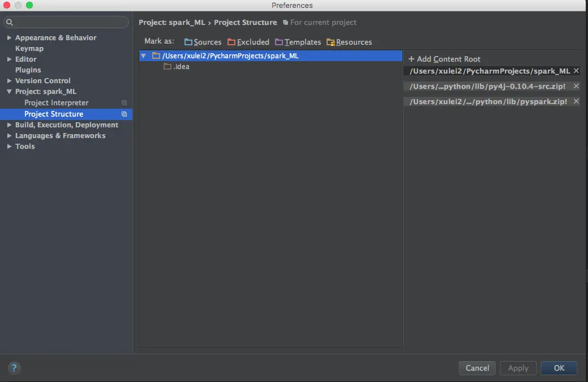Viewport: 588px width, 382px height.
Task: Click the red Excluded folder icon
Action: (231, 42)
